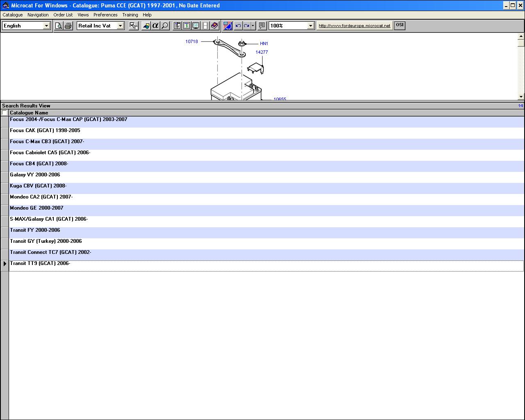Click the monitor view icon
The image size is (525, 420).
[x=196, y=26]
